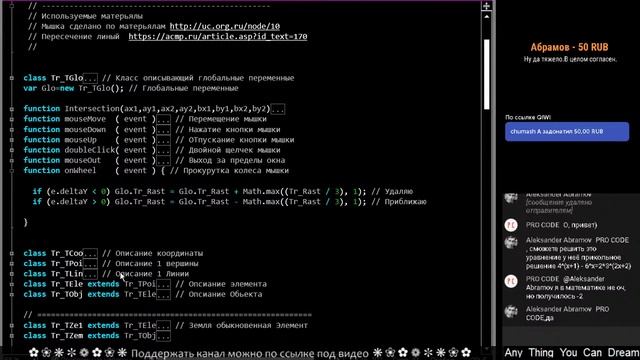Expand the fold beside class Tr_TCoo
Viewport: 640px width, 360px height.
click(x=12, y=253)
